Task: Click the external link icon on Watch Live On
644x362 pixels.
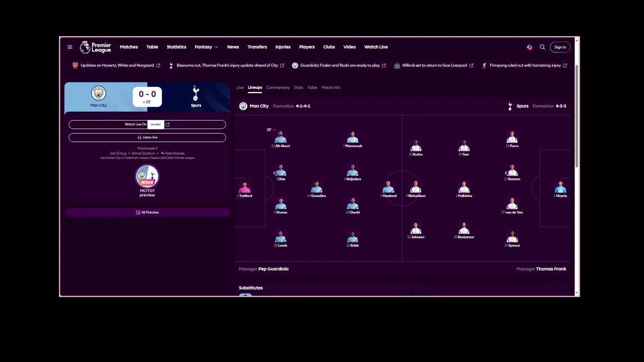Action: click(x=168, y=124)
